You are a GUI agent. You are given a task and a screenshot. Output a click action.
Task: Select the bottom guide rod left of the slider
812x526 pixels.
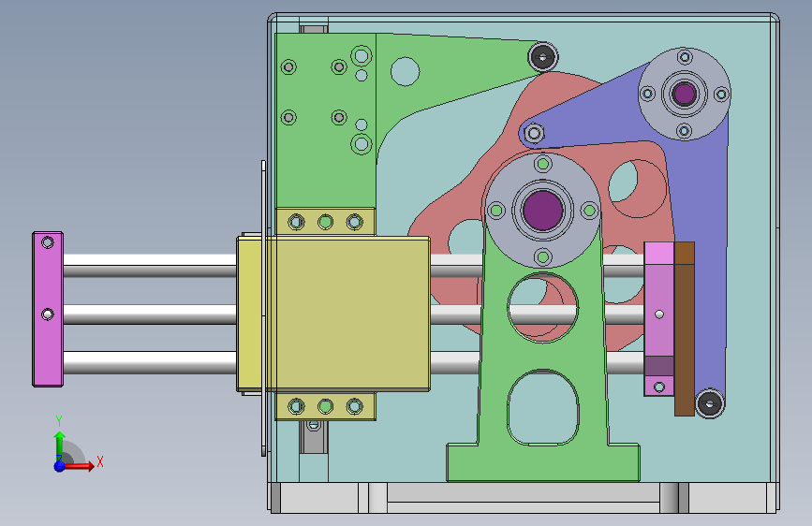[x=150, y=362]
